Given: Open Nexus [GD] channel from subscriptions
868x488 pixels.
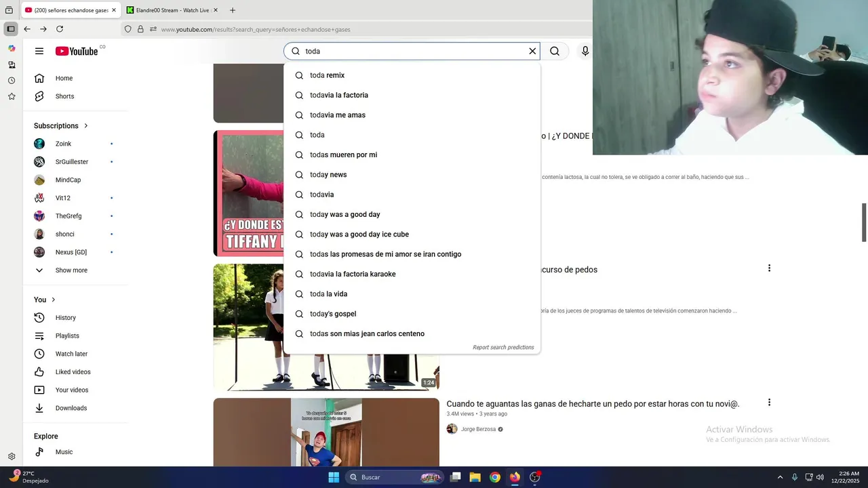Looking at the screenshot, I should click(x=75, y=252).
